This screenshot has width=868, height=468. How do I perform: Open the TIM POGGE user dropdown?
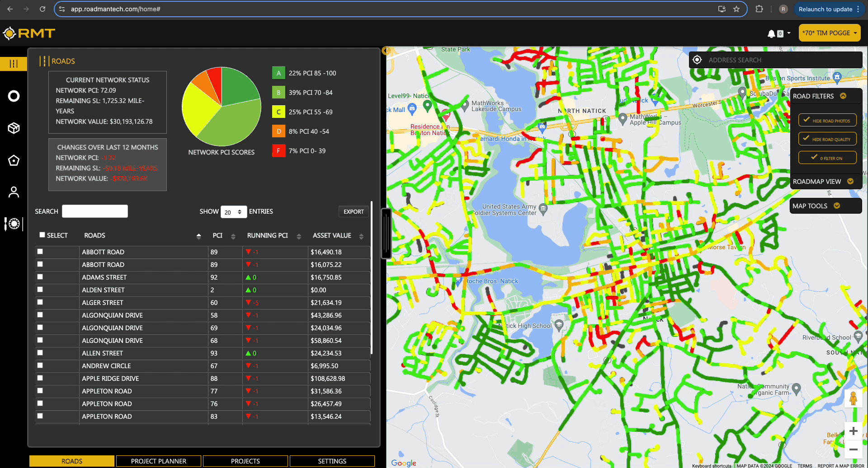tap(829, 33)
